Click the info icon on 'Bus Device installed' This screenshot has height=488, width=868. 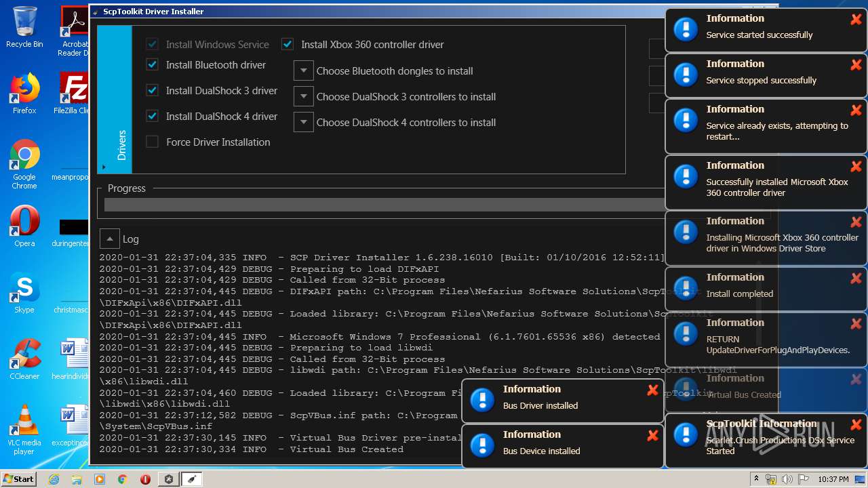[483, 445]
